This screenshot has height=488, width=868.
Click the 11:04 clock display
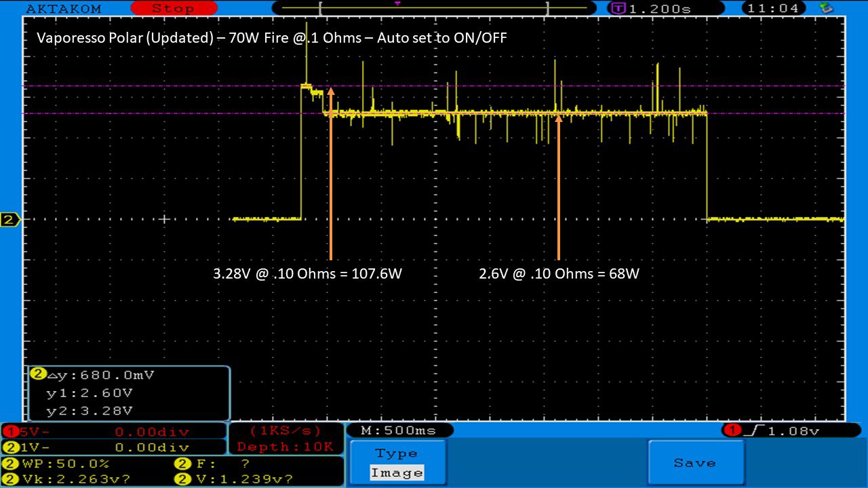pos(774,9)
